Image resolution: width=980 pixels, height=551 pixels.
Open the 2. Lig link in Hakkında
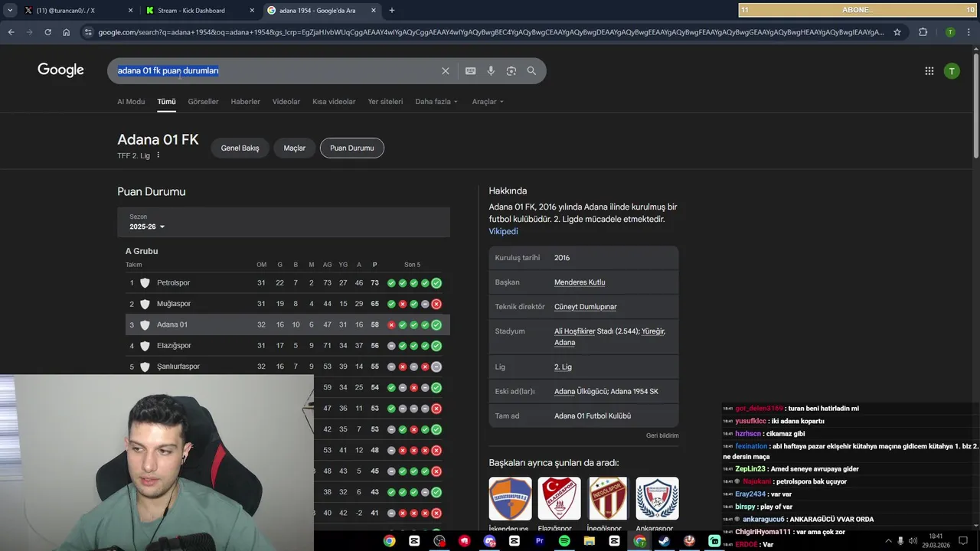[x=563, y=367]
